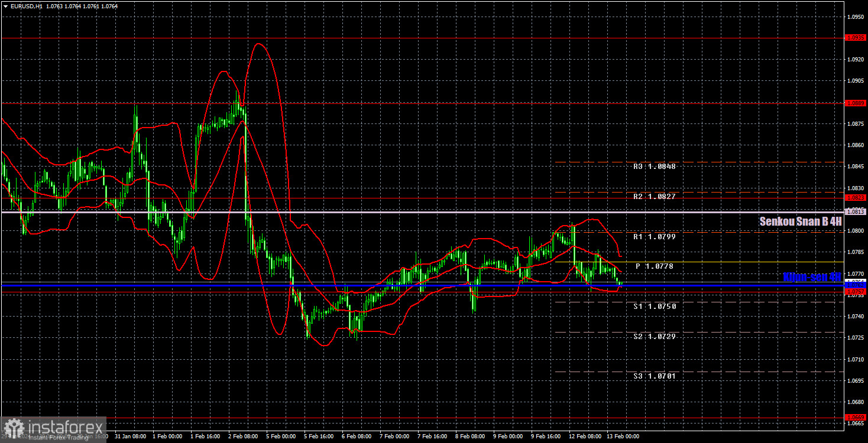Click 1.0695 on the price scale
Image resolution: width=868 pixels, height=443 pixels.
[856, 381]
